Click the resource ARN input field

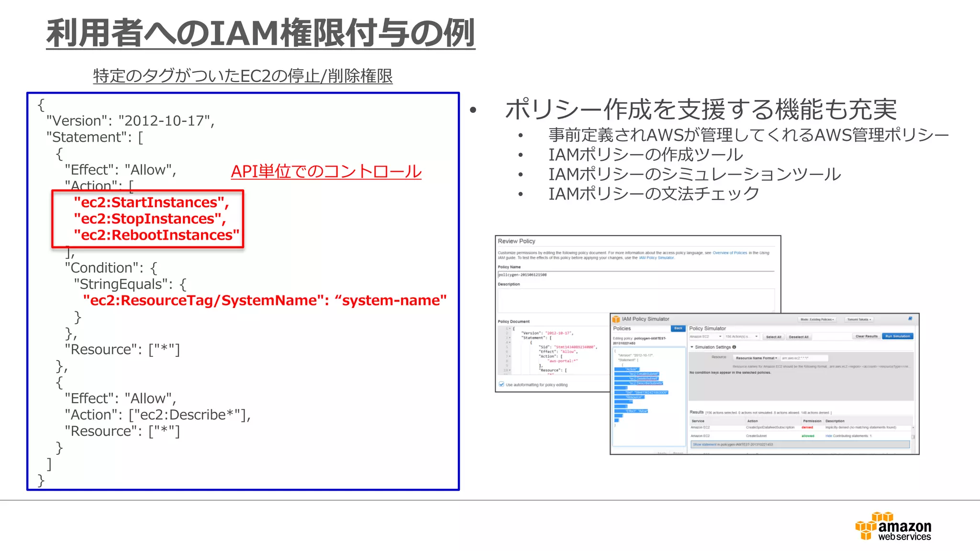[804, 358]
